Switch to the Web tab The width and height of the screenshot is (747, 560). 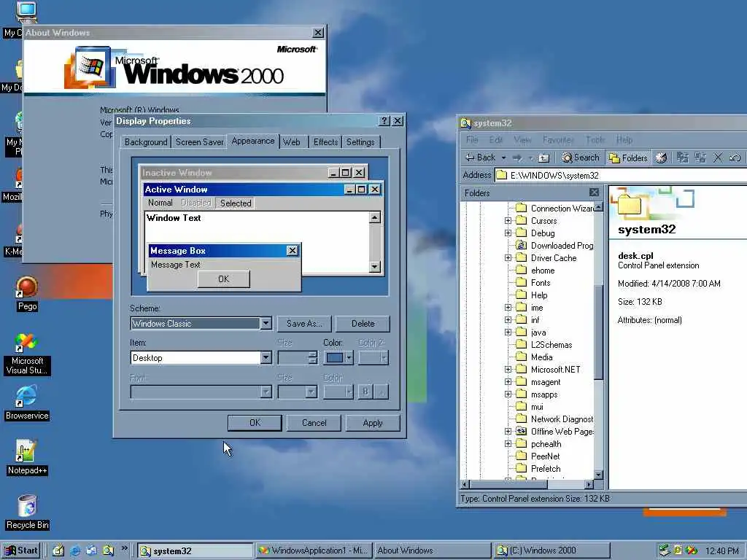[292, 142]
